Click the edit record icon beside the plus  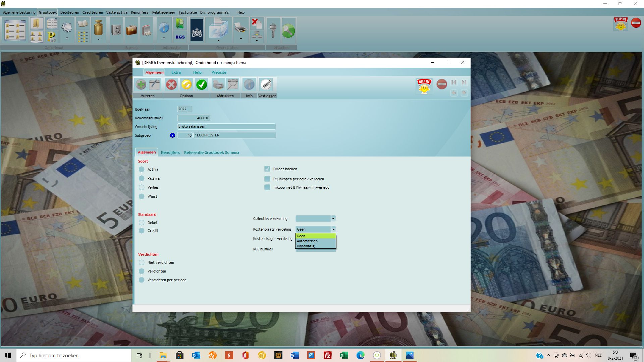click(155, 84)
